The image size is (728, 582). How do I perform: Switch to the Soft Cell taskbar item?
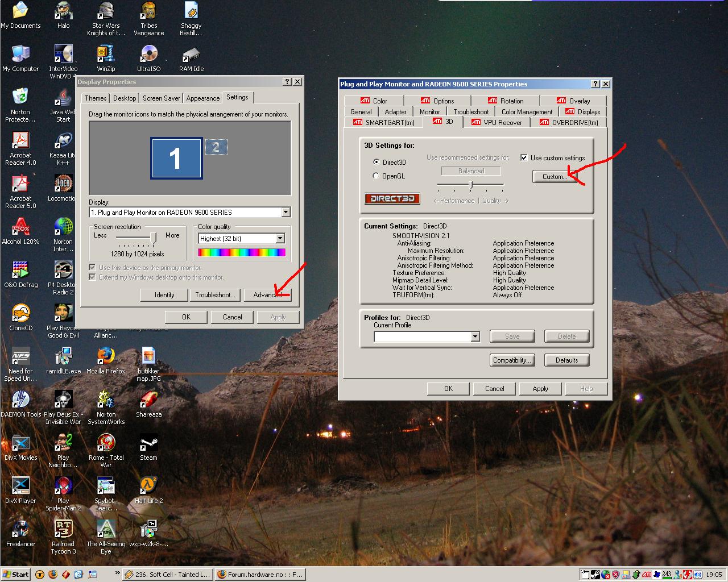(168, 575)
